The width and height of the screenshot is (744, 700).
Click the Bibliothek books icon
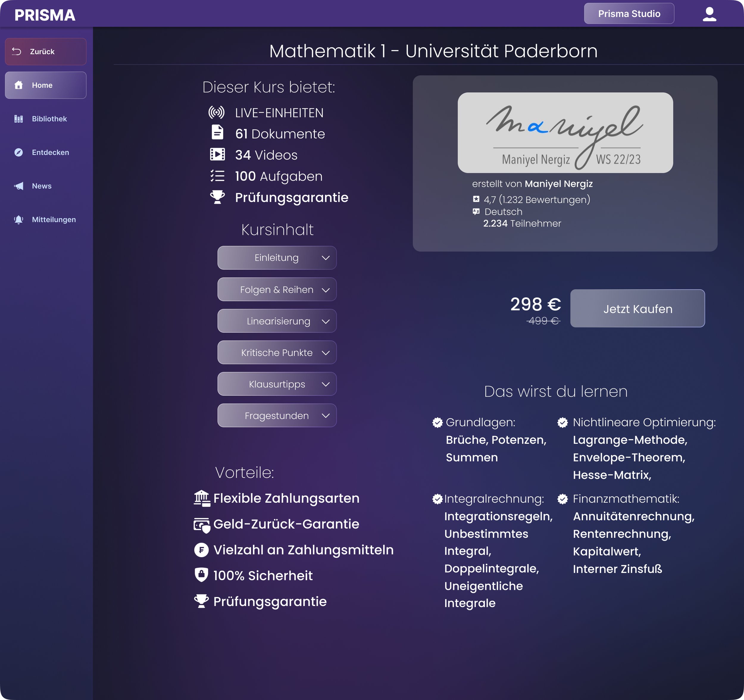click(x=19, y=119)
